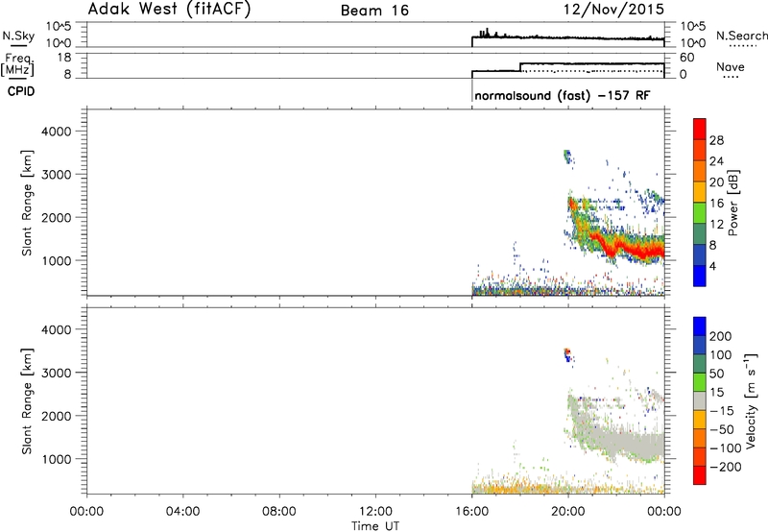Click the 'Adak West (fitACF)' title text

(169, 10)
